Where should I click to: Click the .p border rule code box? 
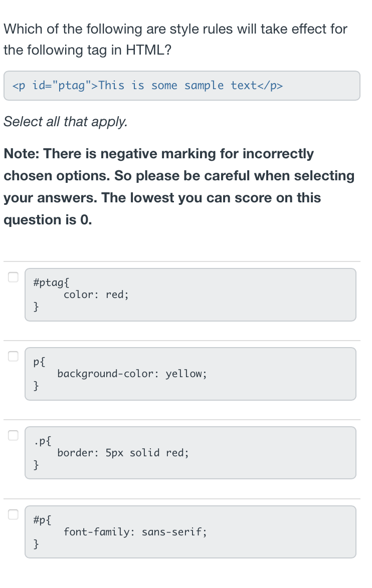click(x=190, y=452)
